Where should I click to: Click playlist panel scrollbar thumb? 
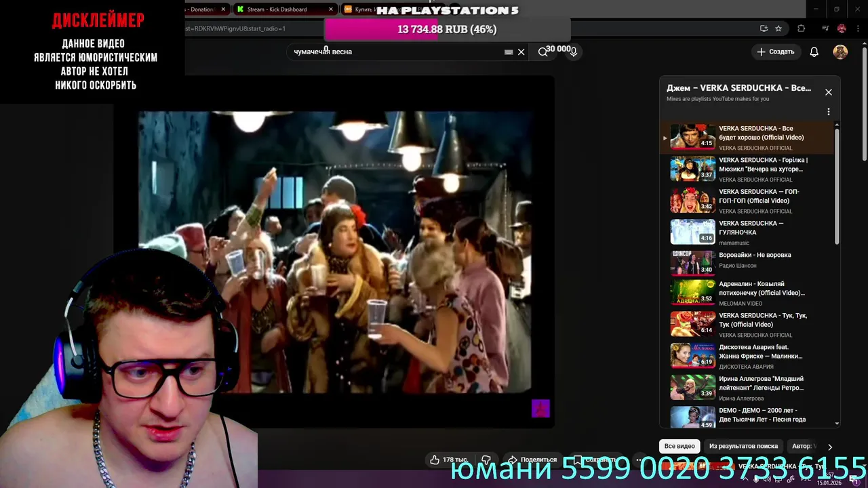point(837,186)
